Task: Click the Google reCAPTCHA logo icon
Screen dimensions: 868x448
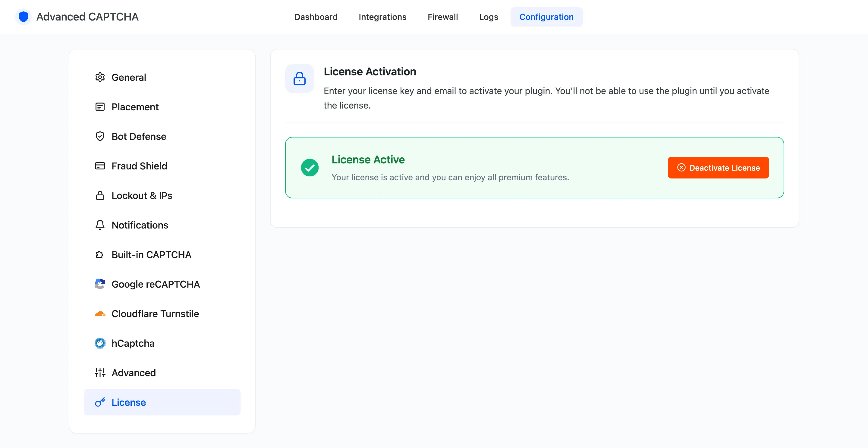Action: click(x=100, y=284)
